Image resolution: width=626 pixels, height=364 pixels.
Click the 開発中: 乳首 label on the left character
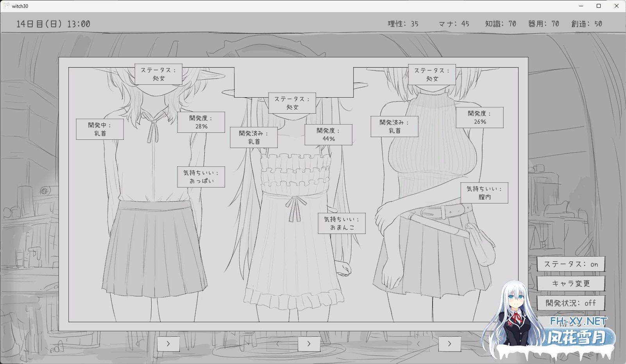[100, 129]
